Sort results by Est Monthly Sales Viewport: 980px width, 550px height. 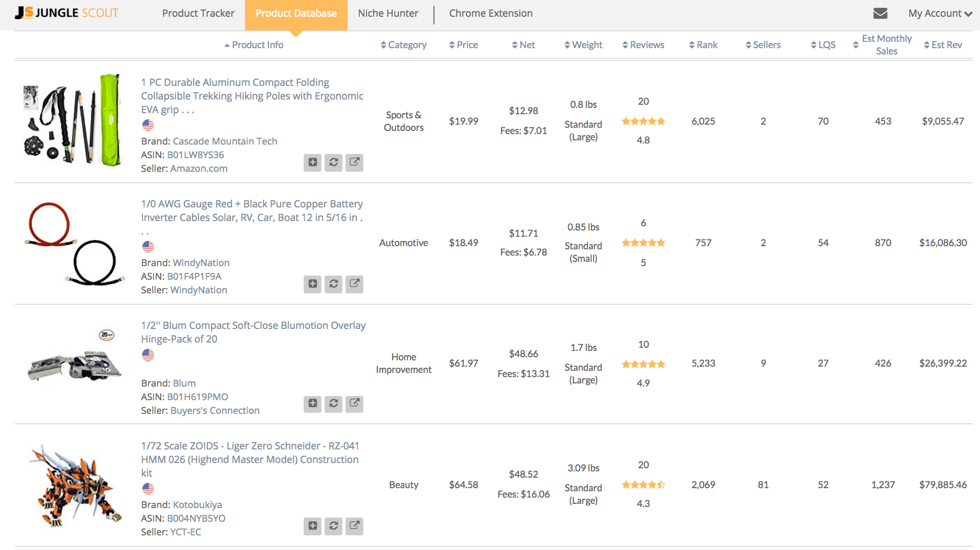click(886, 45)
